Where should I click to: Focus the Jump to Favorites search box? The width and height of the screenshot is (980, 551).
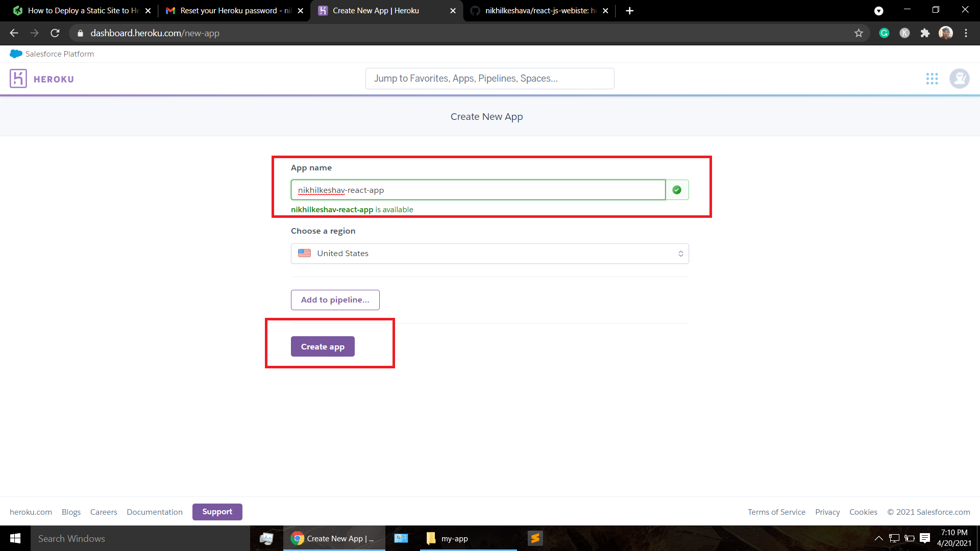(x=489, y=79)
